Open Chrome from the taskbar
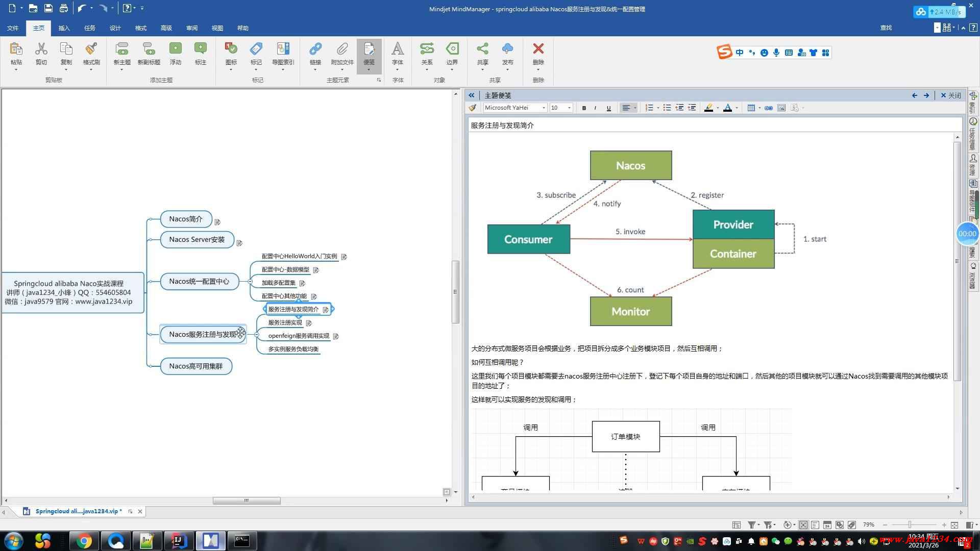The height and width of the screenshot is (551, 980). pyautogui.click(x=83, y=541)
